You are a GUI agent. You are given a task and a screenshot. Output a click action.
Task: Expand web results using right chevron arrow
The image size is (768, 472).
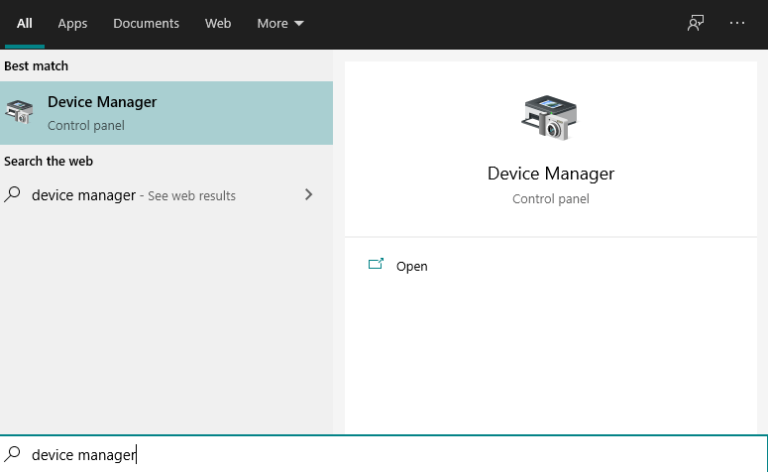[308, 195]
